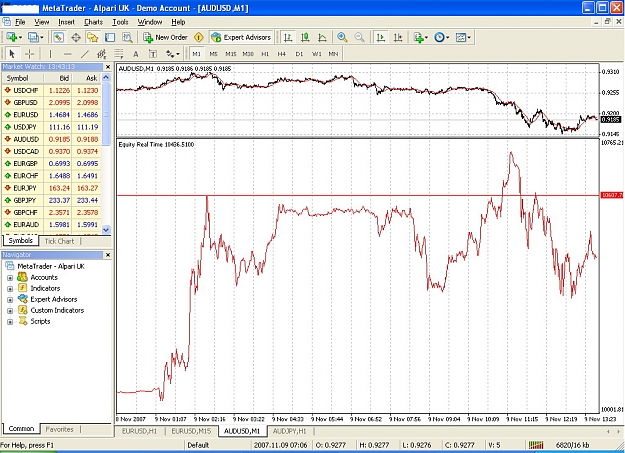
Task: Switch chart to Line Chart icon
Action: [322, 37]
